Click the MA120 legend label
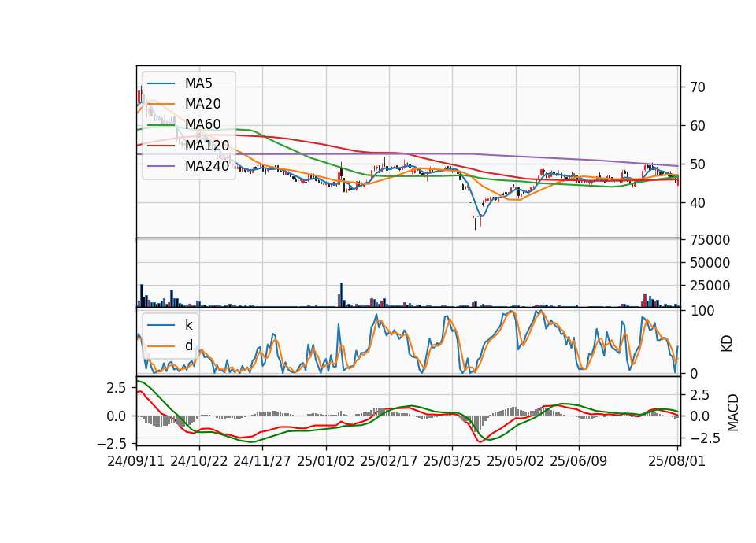This screenshot has width=756, height=543. coord(207,145)
